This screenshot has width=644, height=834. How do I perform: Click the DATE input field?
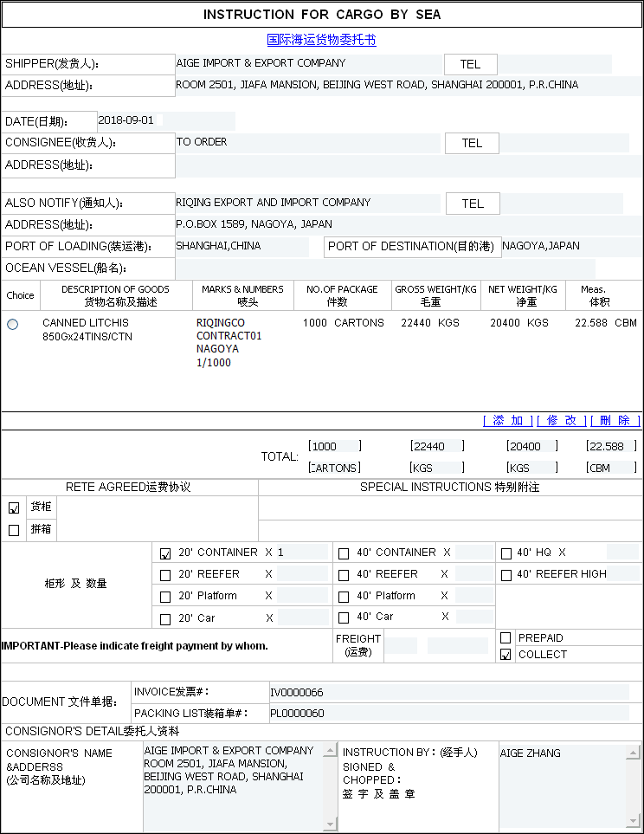click(x=164, y=121)
